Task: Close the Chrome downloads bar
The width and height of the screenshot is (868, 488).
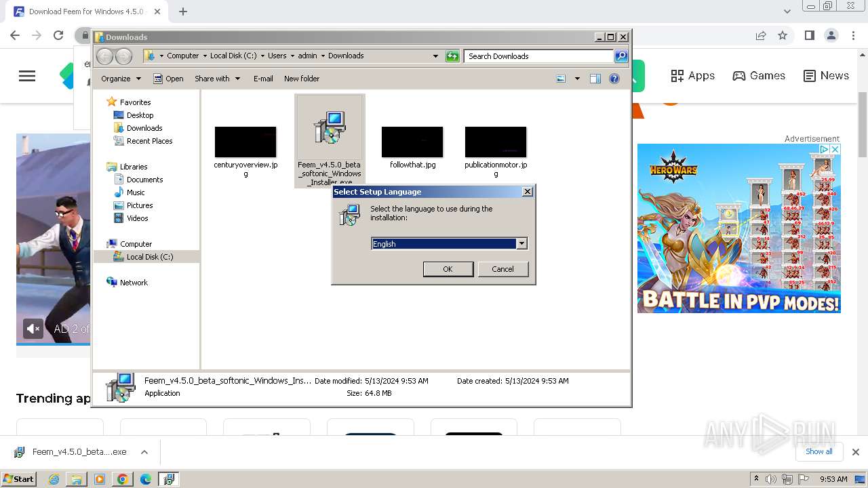Action: click(x=856, y=452)
